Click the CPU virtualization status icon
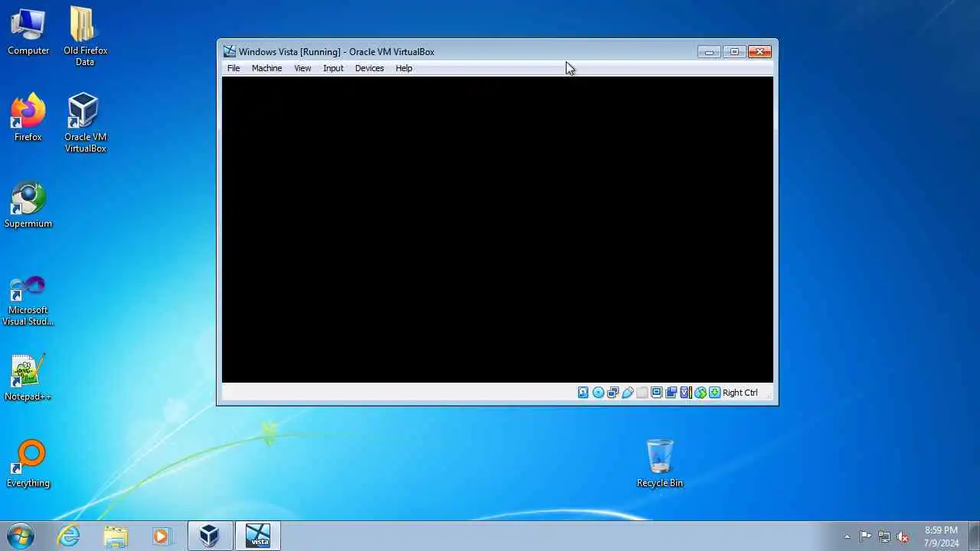Screen dimensions: 980x551 tap(685, 393)
